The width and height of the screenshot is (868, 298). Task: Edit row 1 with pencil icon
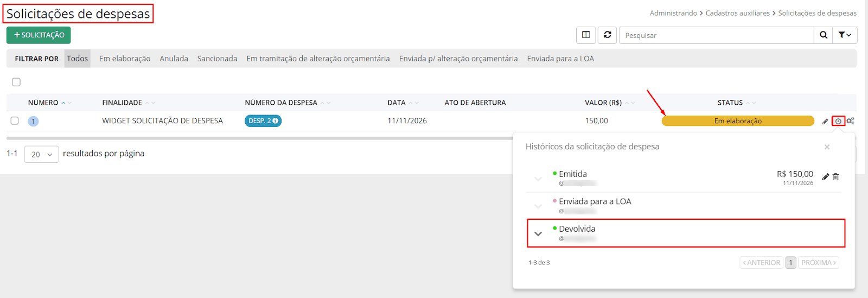pos(825,121)
